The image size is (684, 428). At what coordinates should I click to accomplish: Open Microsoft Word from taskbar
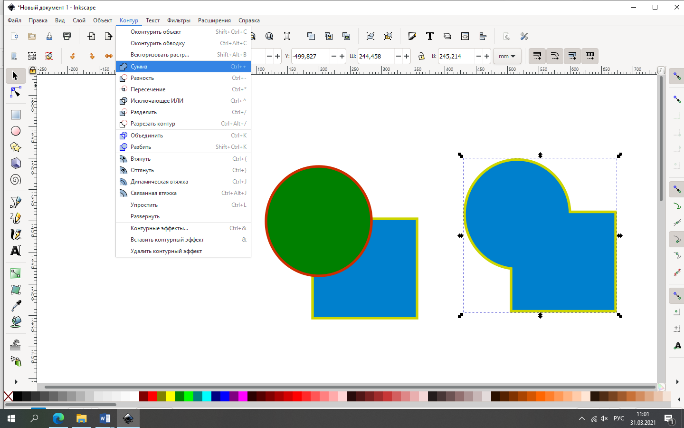(105, 418)
